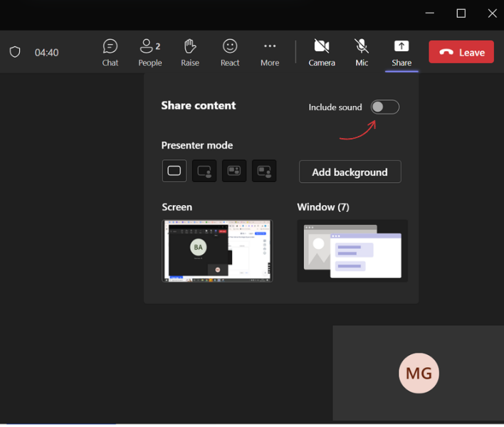This screenshot has width=504, height=427.
Task: Open the Window (7) sharing options
Action: click(x=352, y=251)
